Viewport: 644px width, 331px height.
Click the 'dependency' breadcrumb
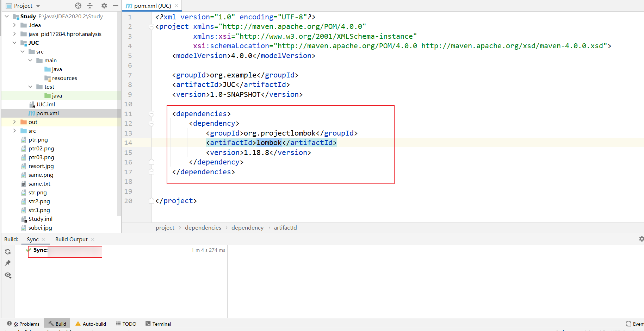247,227
